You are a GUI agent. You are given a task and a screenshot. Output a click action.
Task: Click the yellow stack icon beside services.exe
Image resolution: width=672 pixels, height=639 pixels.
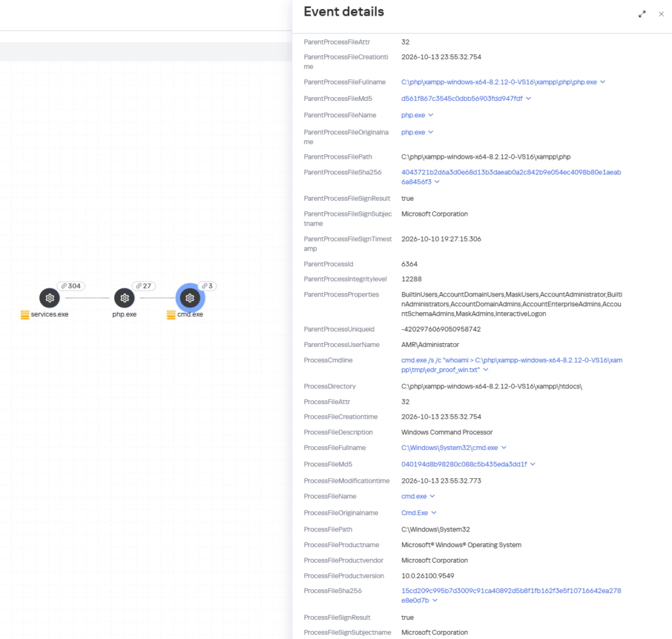tap(25, 315)
